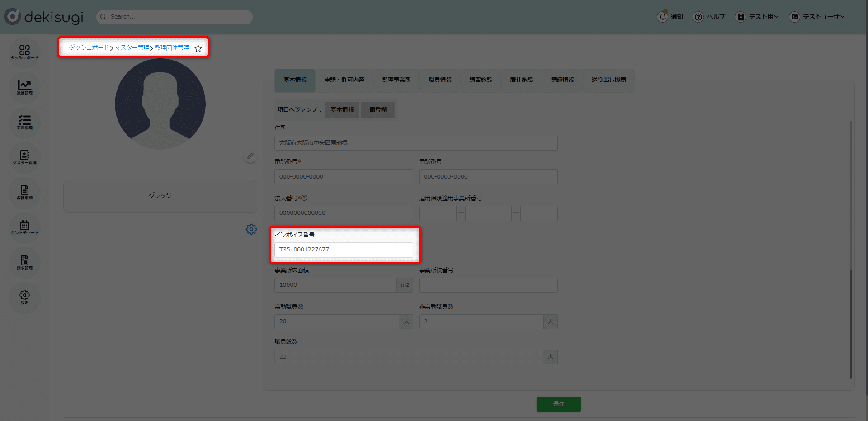Open the マスター管理 sidebar icon
Image resolution: width=868 pixels, height=421 pixels.
point(24,157)
